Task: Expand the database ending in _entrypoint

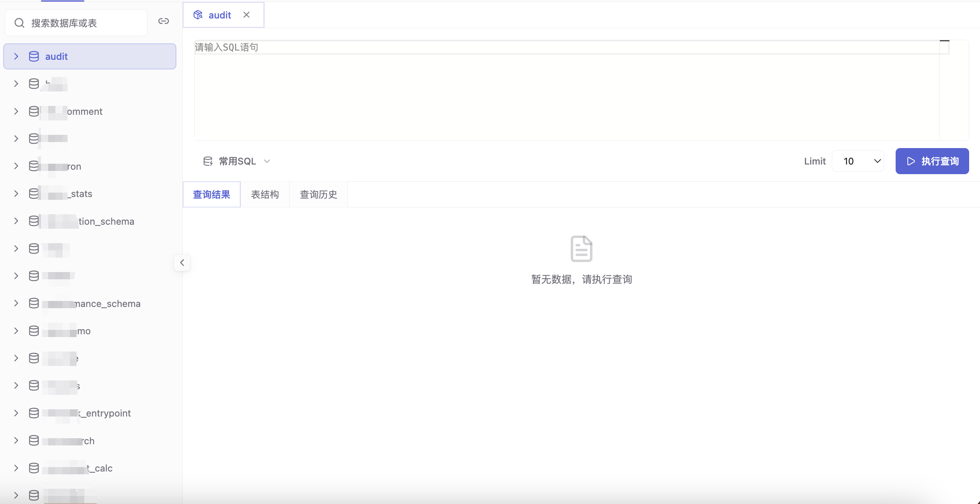Action: pos(16,413)
